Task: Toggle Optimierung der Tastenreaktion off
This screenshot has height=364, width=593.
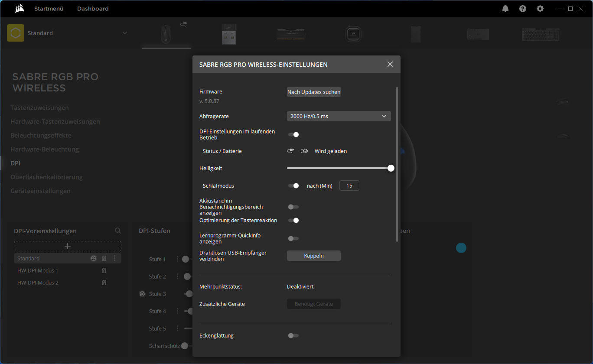Action: pyautogui.click(x=293, y=220)
